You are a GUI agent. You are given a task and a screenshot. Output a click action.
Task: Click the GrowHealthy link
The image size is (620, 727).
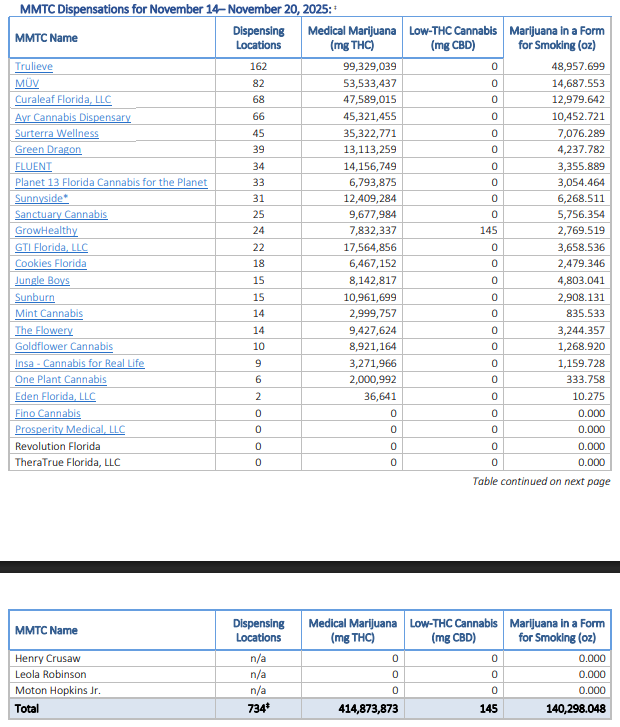pyautogui.click(x=46, y=231)
